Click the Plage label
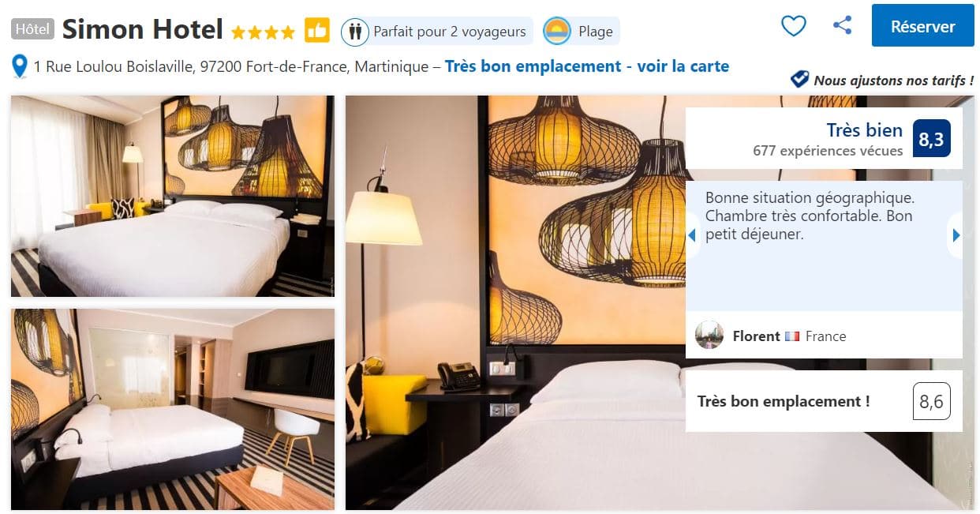The height and width of the screenshot is (514, 980). [596, 32]
